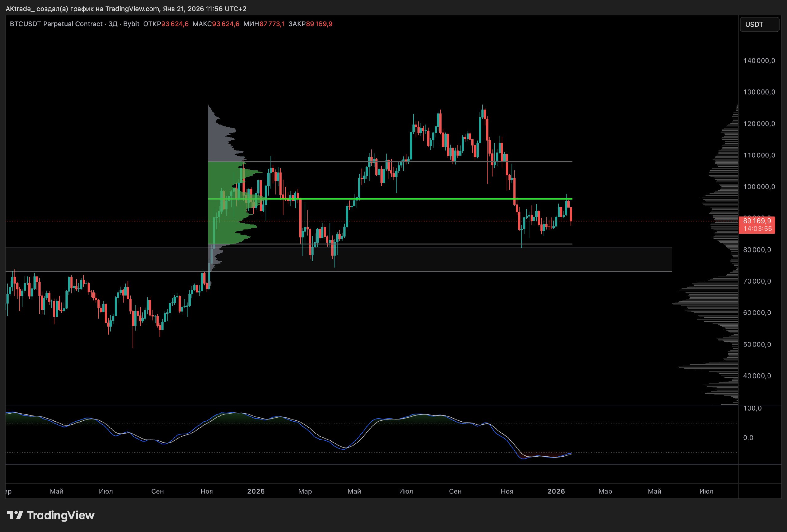Screen dimensions: 787x532
Task: Click the TradingView.com text in header
Action: 132,9
